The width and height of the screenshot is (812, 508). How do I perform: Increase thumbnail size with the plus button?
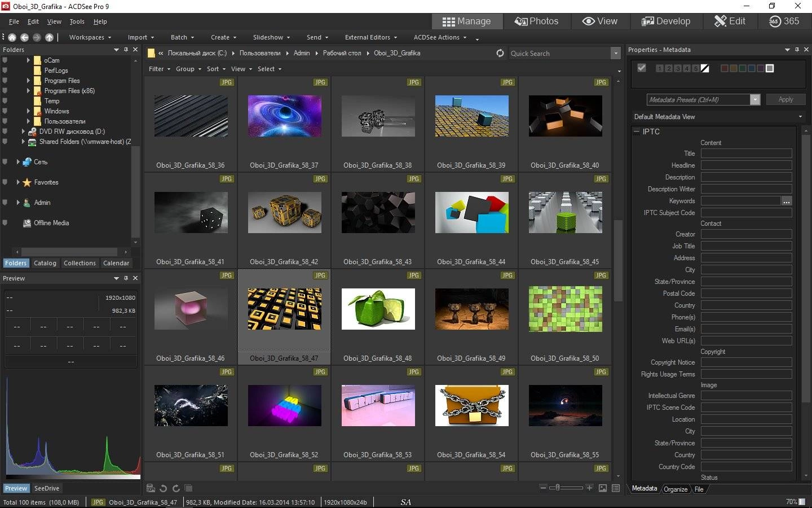(x=589, y=488)
